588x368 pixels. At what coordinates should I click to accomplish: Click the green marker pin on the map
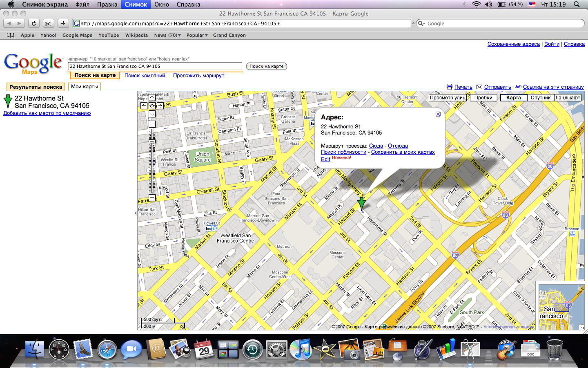tap(361, 203)
